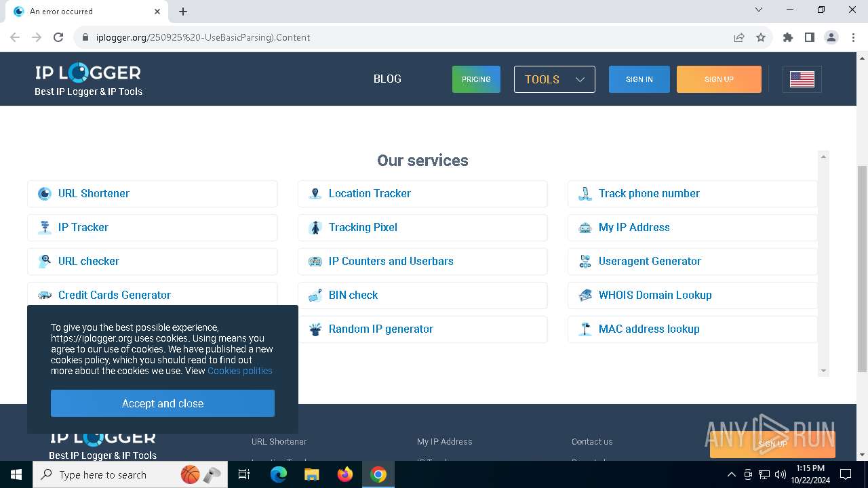Open the URL checker service link
Screen dimensions: 868x488
(x=89, y=261)
